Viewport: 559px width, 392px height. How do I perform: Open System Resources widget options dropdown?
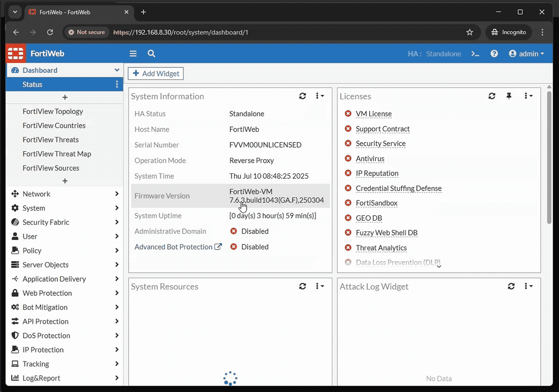click(x=320, y=286)
